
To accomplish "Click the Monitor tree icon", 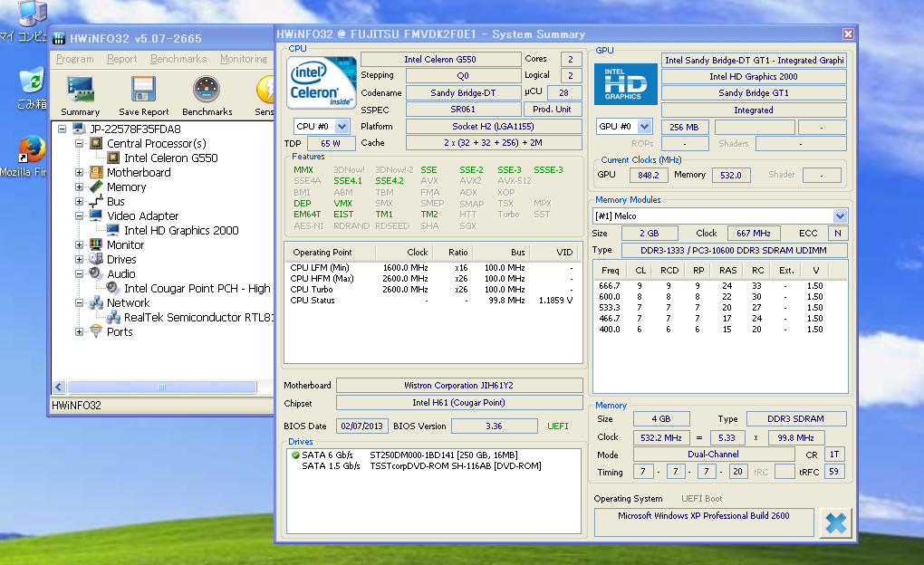I will tap(97, 244).
